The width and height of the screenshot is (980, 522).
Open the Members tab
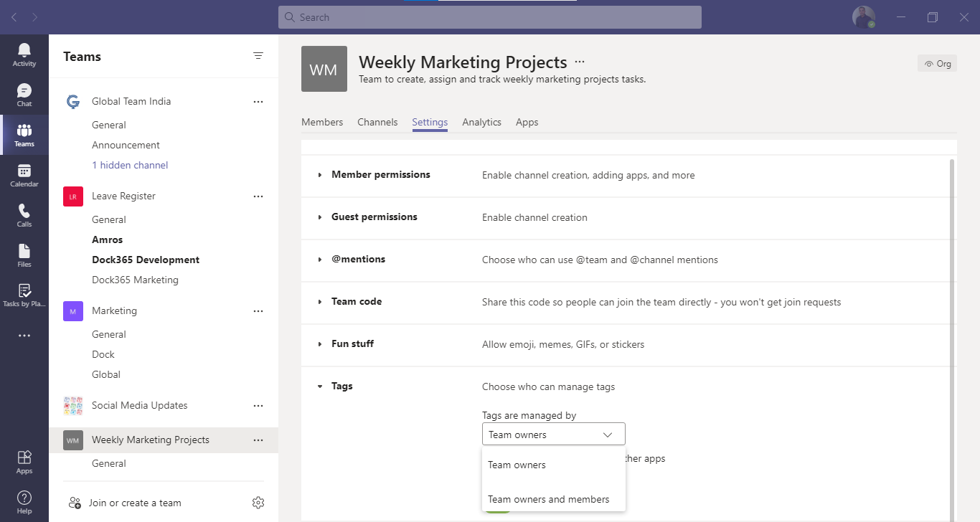[321, 122]
